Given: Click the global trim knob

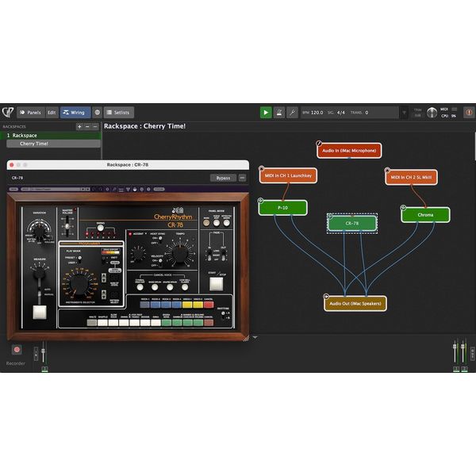Looking at the screenshot, I should click(432, 113).
